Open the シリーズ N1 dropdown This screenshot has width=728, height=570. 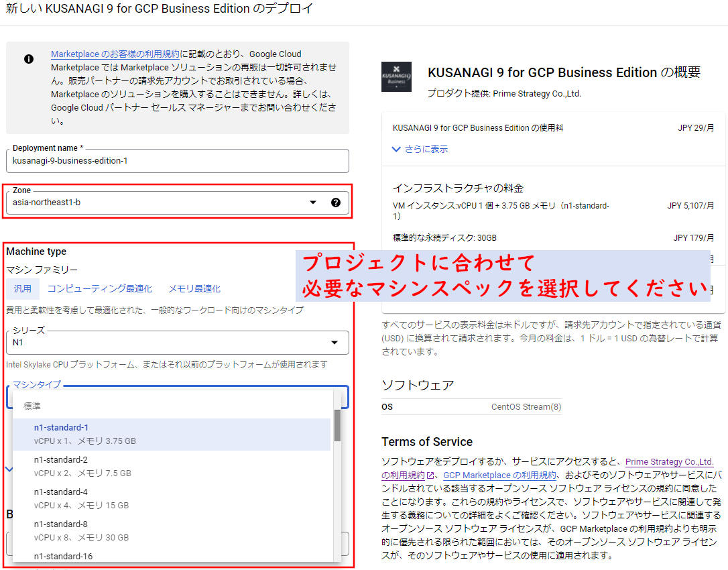pos(178,343)
